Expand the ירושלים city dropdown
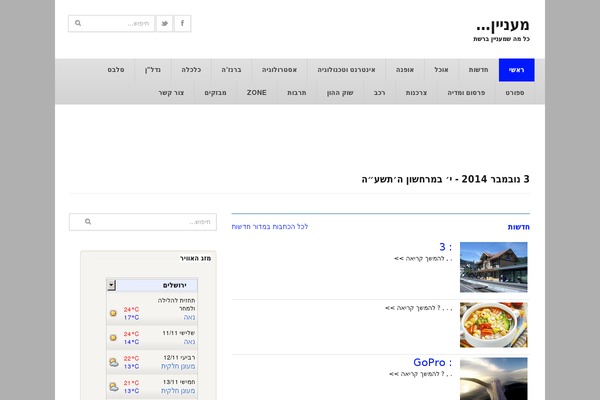 (x=111, y=285)
